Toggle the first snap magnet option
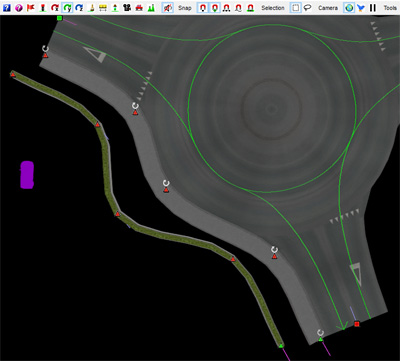Screen dimensions: 400x361 tap(204, 8)
